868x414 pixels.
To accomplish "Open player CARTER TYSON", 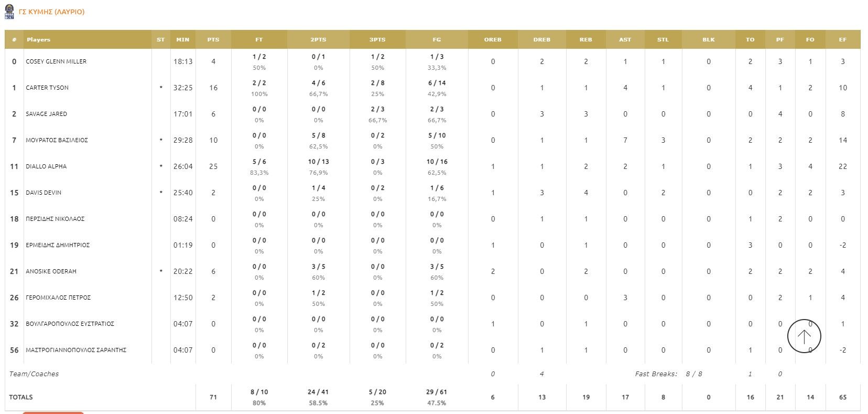I will [x=47, y=88].
